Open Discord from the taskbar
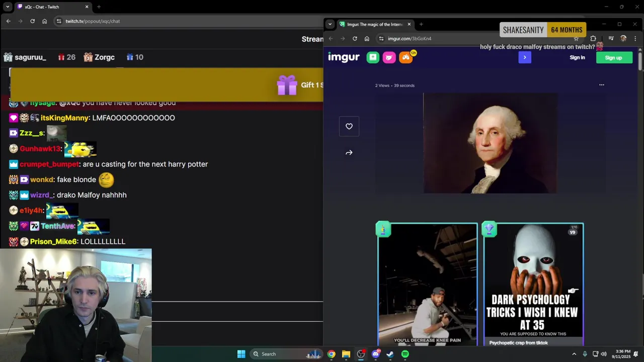 [x=376, y=354]
